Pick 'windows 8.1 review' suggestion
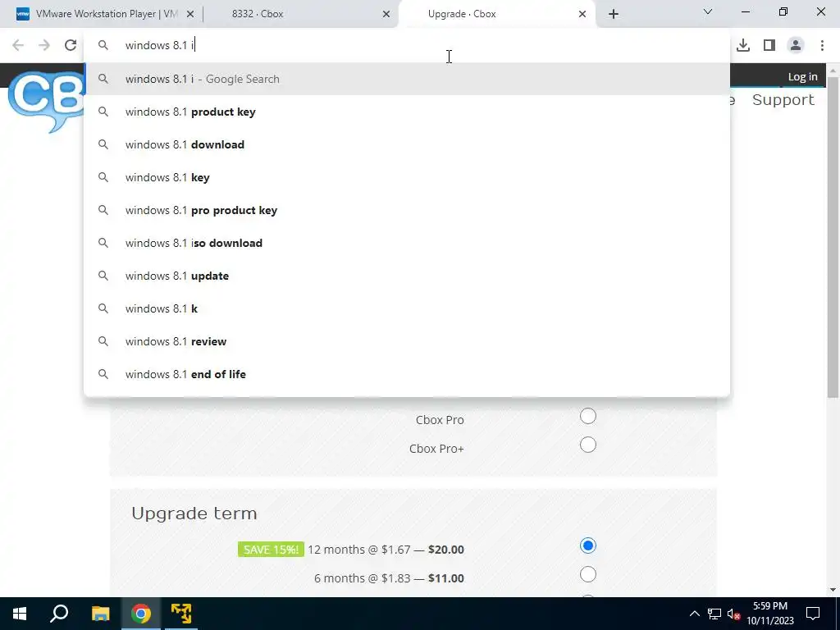The image size is (840, 630). click(407, 341)
